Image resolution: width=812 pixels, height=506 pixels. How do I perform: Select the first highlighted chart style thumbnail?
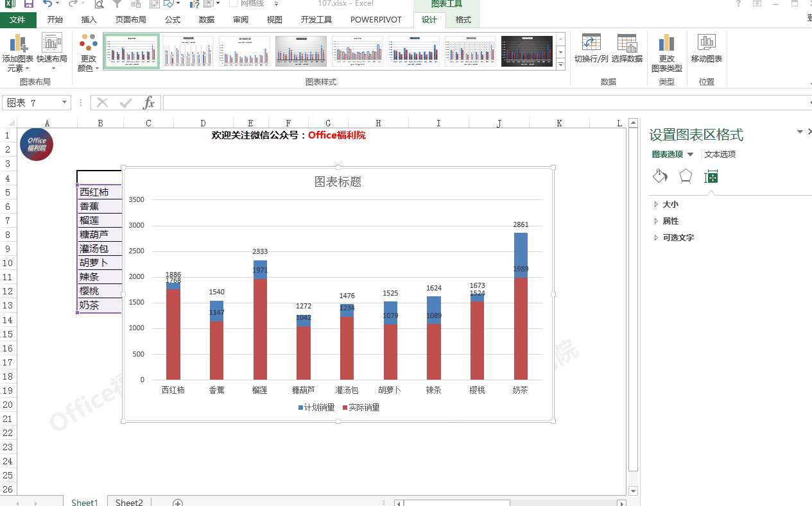click(x=132, y=51)
